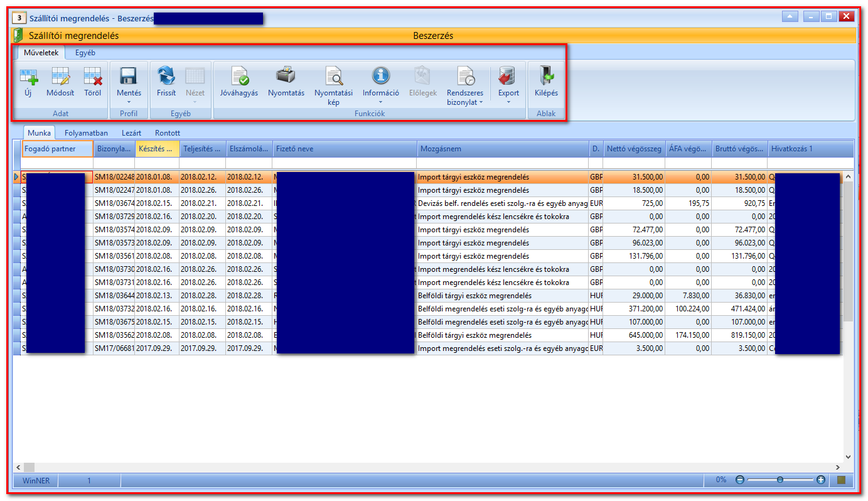Viewport: 868px width, 501px height.
Task: Switch to the Egyéb ribbon tab
Action: pyautogui.click(x=85, y=53)
